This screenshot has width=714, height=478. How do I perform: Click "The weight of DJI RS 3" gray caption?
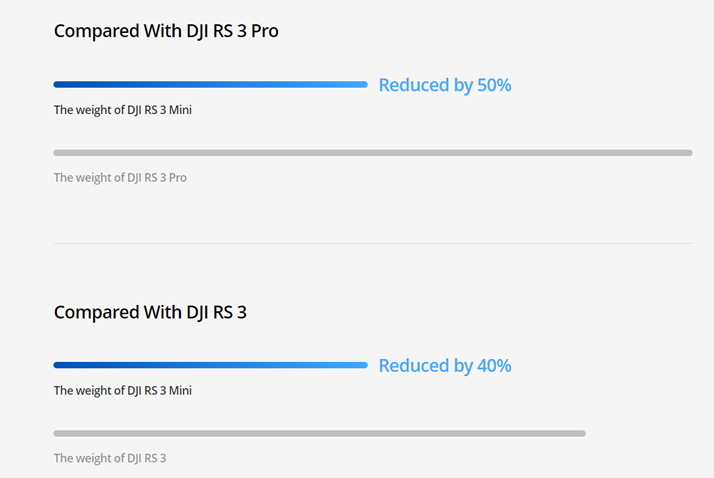[110, 458]
